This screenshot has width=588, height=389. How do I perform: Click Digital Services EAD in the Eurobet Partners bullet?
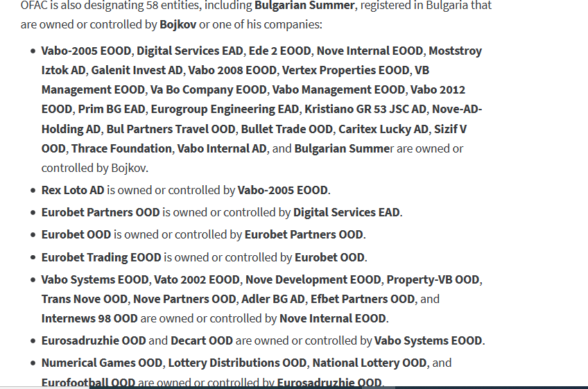[346, 212]
